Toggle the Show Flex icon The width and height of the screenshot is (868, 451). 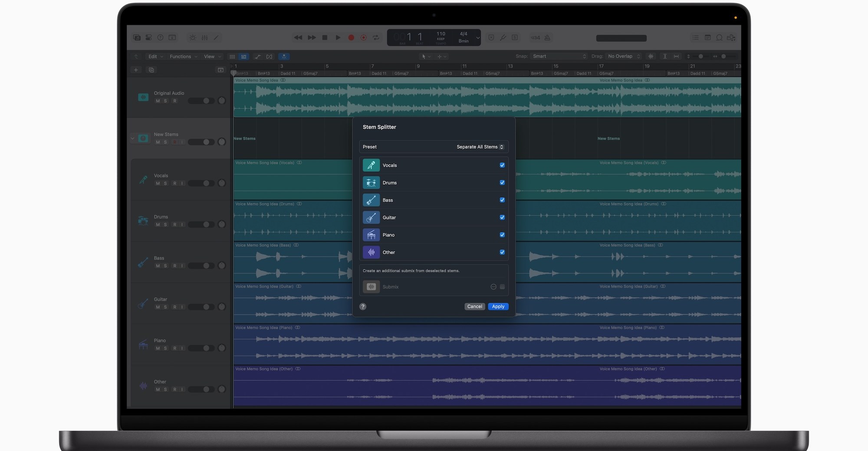(x=270, y=57)
